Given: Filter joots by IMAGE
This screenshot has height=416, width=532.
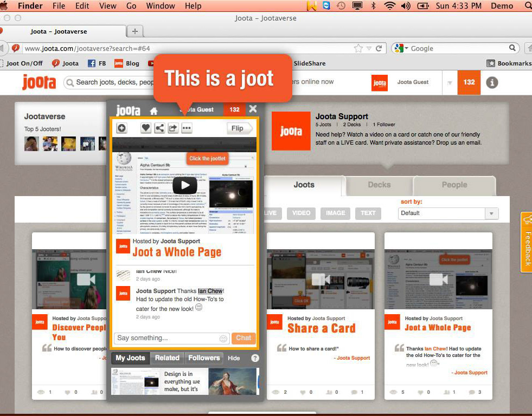Looking at the screenshot, I should [335, 213].
